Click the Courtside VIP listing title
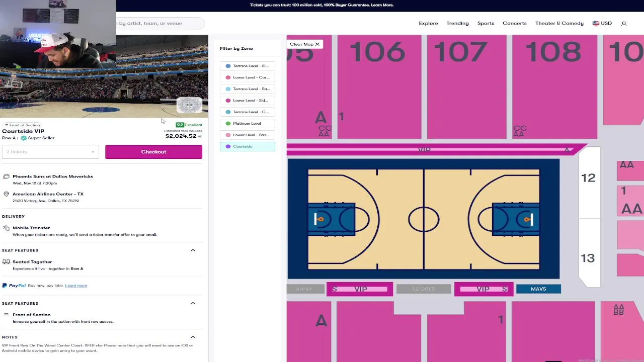 (23, 131)
